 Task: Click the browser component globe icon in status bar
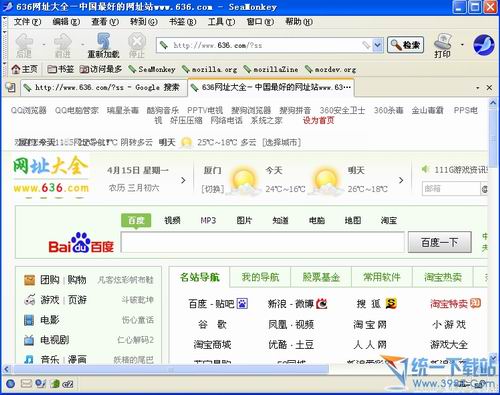(x=10, y=384)
